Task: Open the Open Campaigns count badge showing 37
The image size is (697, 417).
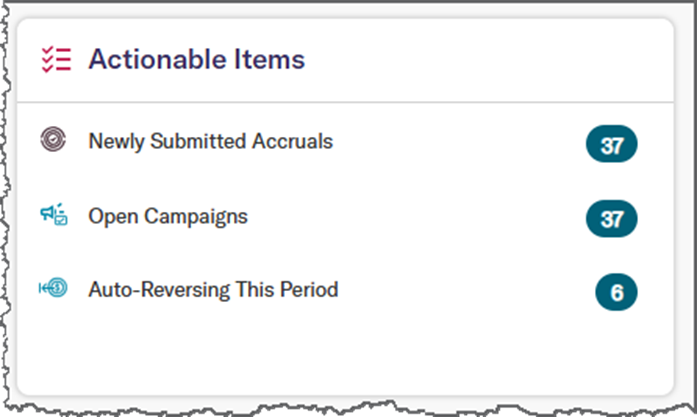Action: 611,219
